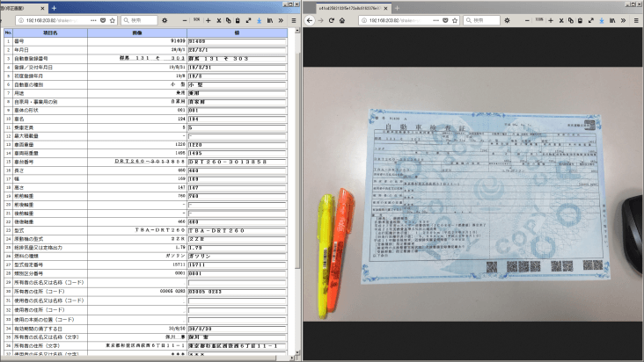Click the 'No.' column header
The width and height of the screenshot is (644, 362).
(x=8, y=33)
